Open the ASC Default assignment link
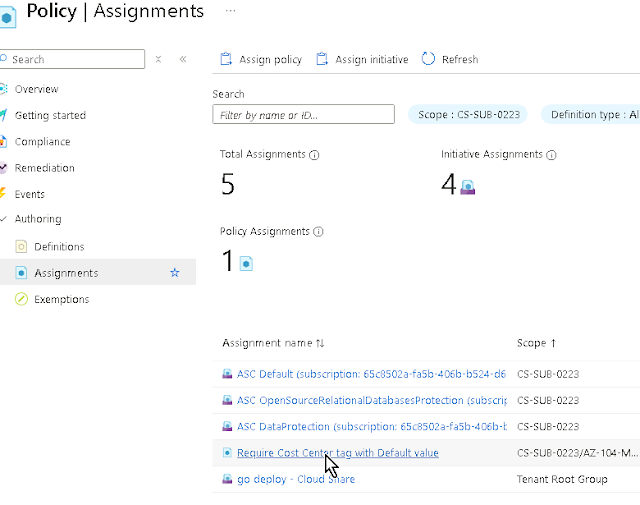 [x=371, y=374]
